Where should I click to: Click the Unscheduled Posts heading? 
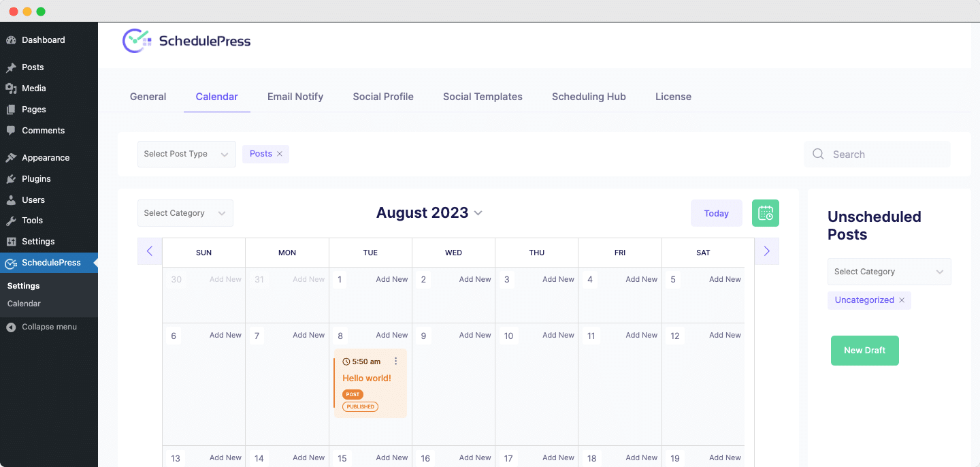coord(875,225)
